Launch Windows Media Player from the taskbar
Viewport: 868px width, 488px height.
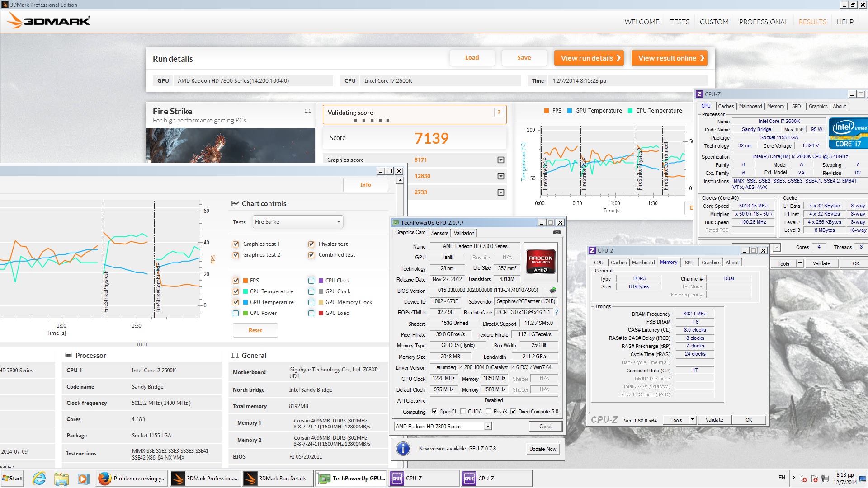coord(83,478)
